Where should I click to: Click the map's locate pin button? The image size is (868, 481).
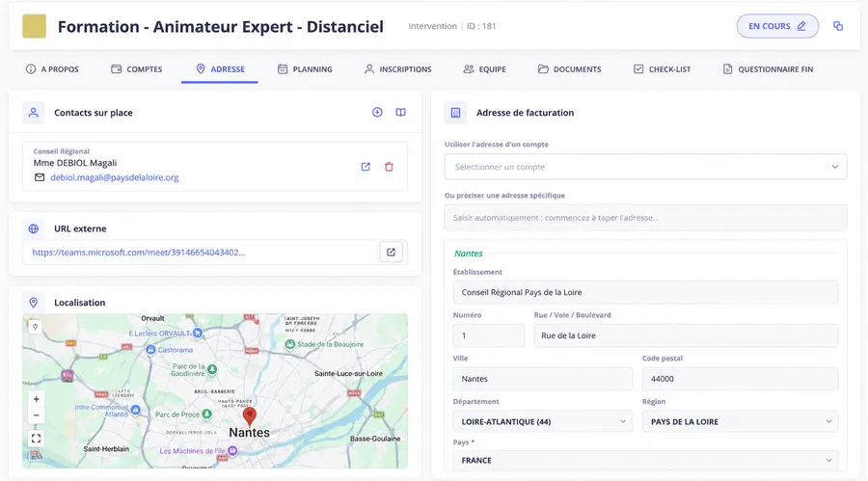tap(35, 327)
